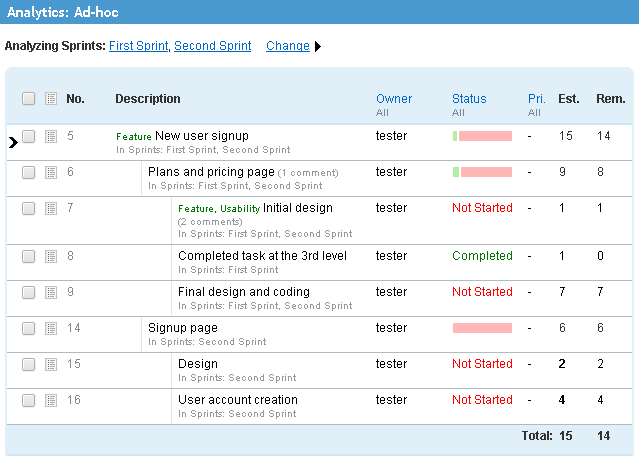
Task: Open the Status filter column header
Action: [x=469, y=99]
